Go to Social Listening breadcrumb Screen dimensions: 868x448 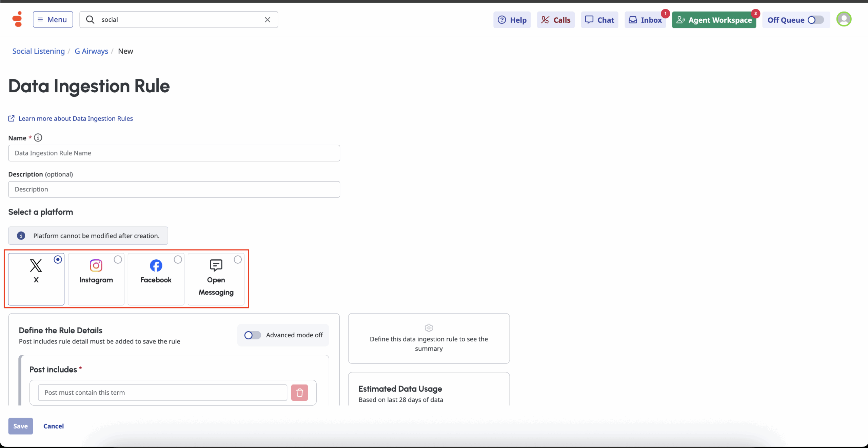(38, 51)
